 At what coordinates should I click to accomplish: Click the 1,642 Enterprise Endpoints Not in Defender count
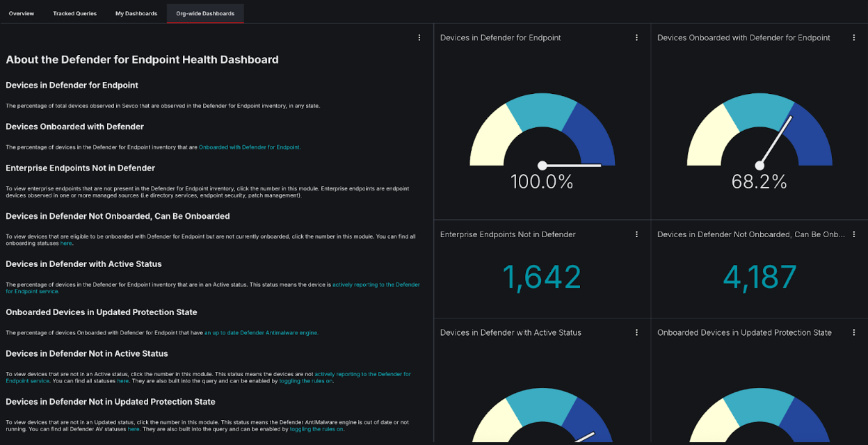[x=542, y=276]
